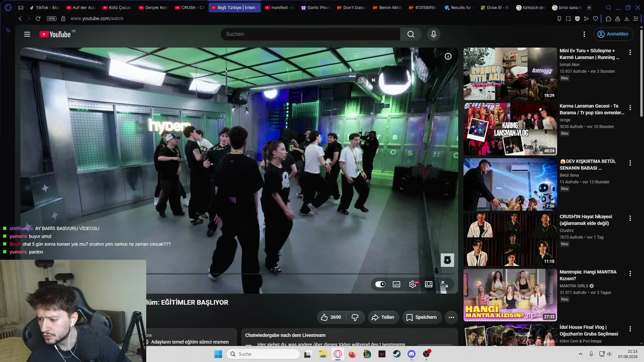Viewport: 644px width, 362px height.
Task: Toggle theater mode in player
Action: click(x=429, y=284)
